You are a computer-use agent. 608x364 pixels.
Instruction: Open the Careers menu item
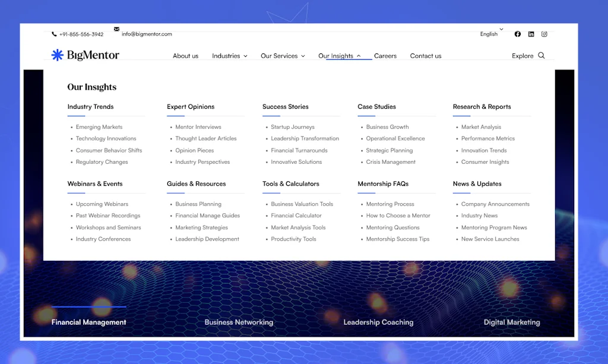click(x=385, y=55)
